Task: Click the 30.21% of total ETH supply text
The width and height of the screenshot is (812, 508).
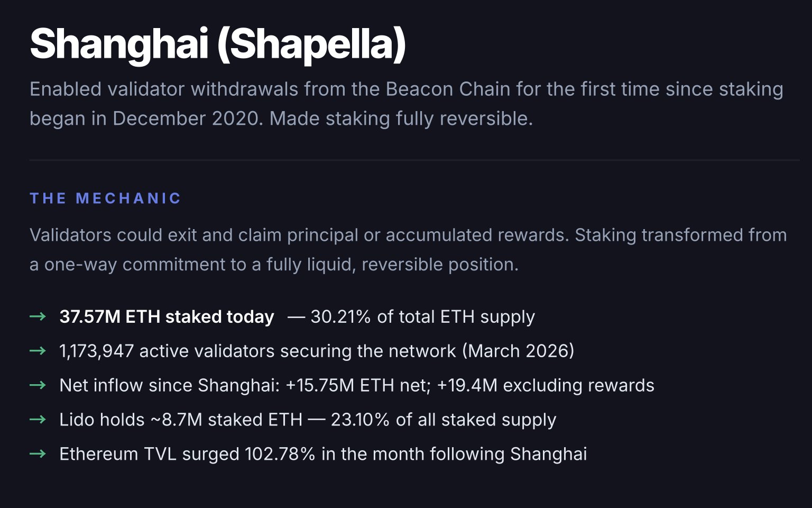Action: pos(422,316)
